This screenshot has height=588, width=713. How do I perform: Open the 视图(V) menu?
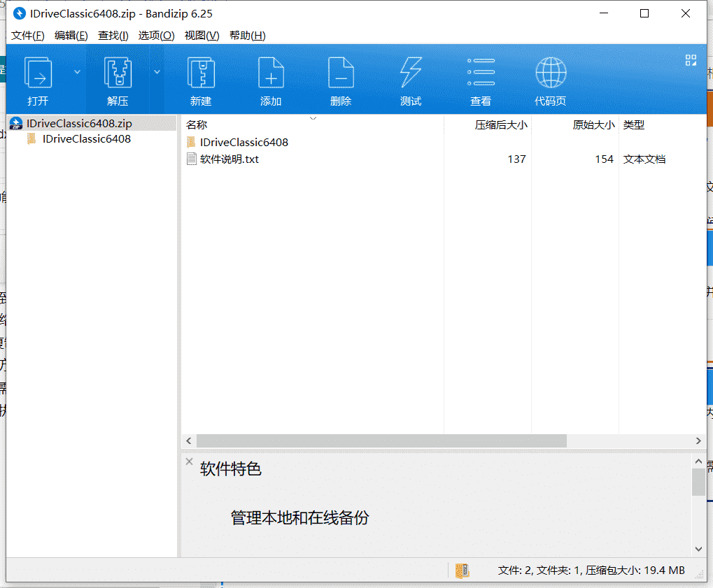[202, 36]
